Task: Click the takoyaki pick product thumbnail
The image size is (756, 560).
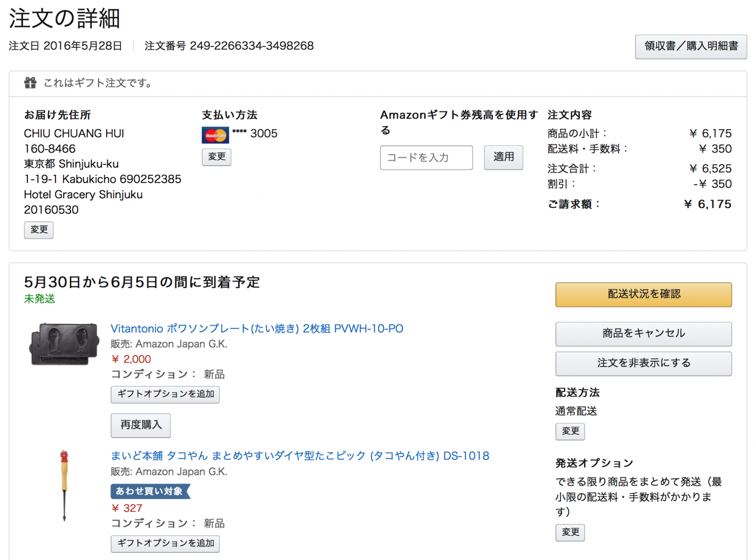Action: coord(64,485)
